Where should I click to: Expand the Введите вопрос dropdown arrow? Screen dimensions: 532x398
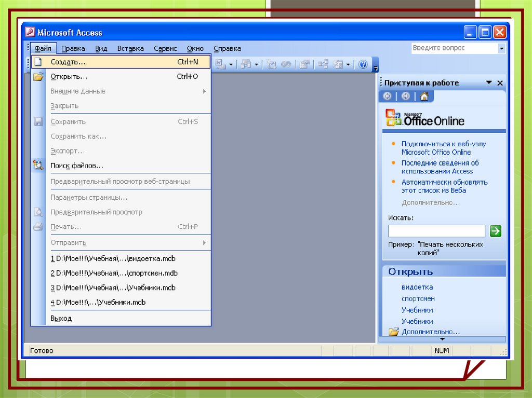point(501,48)
